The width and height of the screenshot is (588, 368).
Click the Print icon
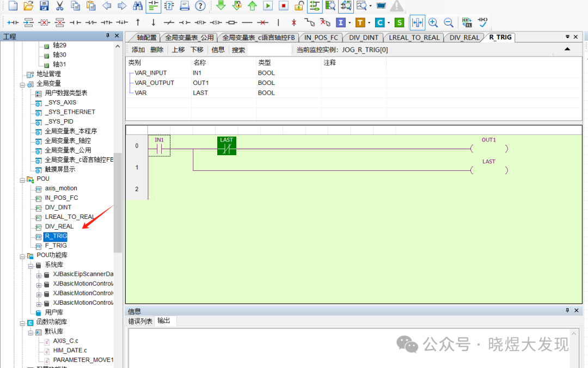[185, 5]
